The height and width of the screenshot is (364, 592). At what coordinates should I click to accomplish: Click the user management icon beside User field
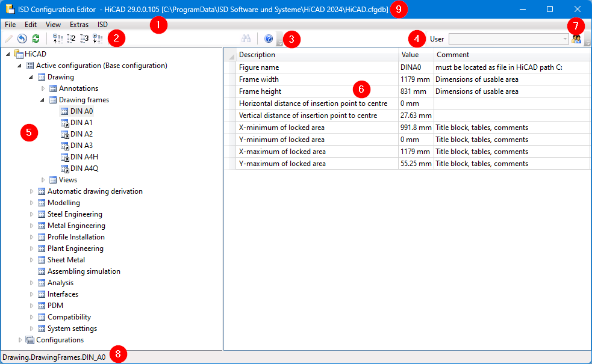576,39
